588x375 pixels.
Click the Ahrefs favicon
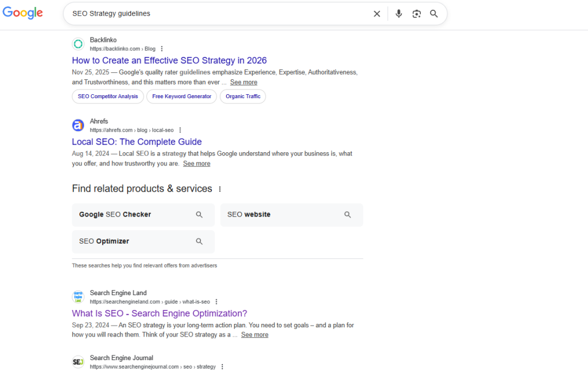point(78,125)
